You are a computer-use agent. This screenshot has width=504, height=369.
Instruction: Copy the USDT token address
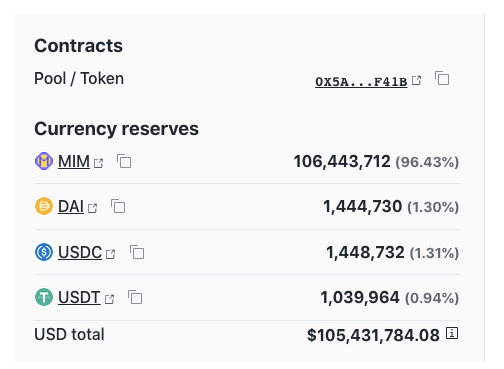point(135,297)
